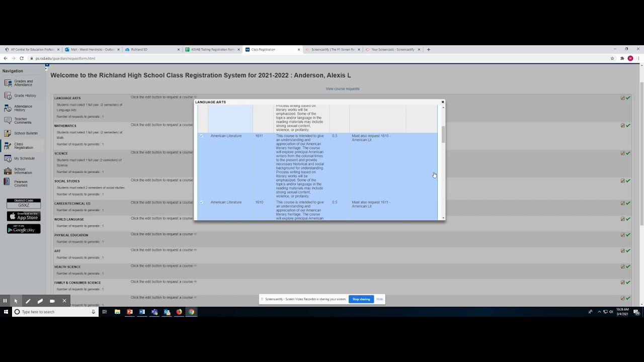Switch to the ASVAB Testing Registration Form tab
The height and width of the screenshot is (362, 644).
[x=212, y=50]
